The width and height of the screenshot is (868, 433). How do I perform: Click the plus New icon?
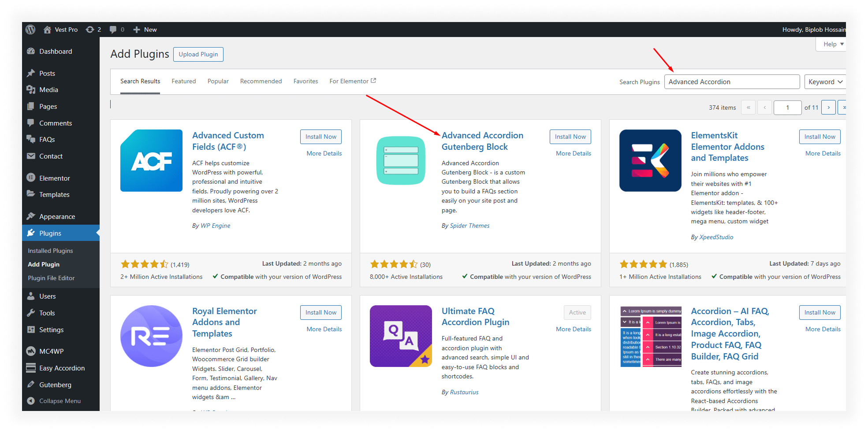pos(137,30)
